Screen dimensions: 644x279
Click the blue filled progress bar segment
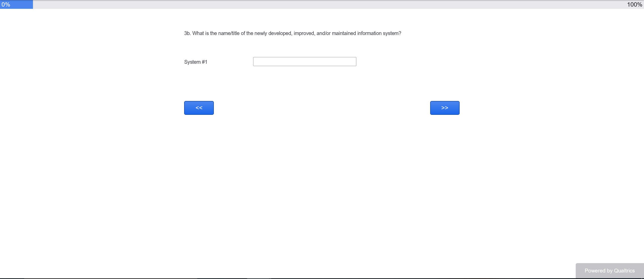pos(21,5)
